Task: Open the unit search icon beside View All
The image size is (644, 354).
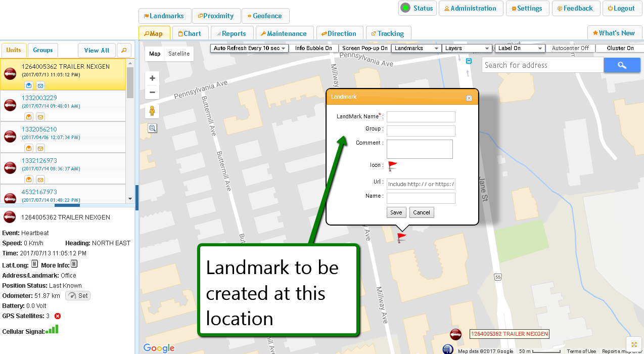Action: [124, 51]
